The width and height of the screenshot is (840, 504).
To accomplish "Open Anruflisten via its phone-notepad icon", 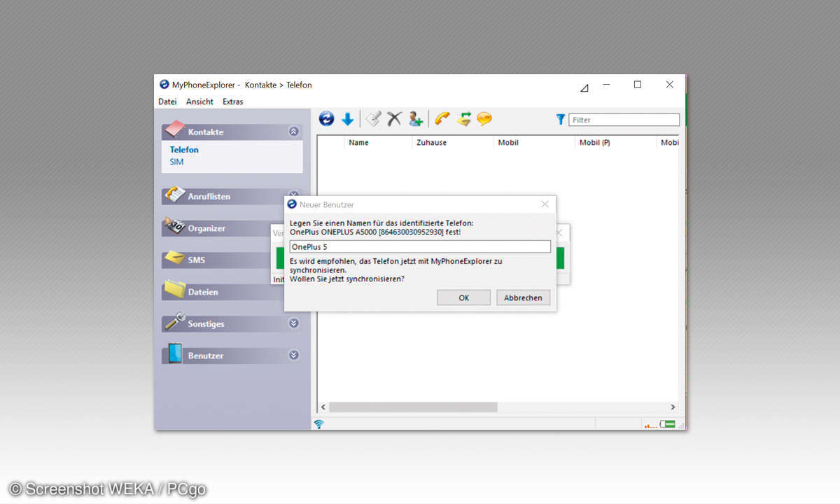I will 175,195.
